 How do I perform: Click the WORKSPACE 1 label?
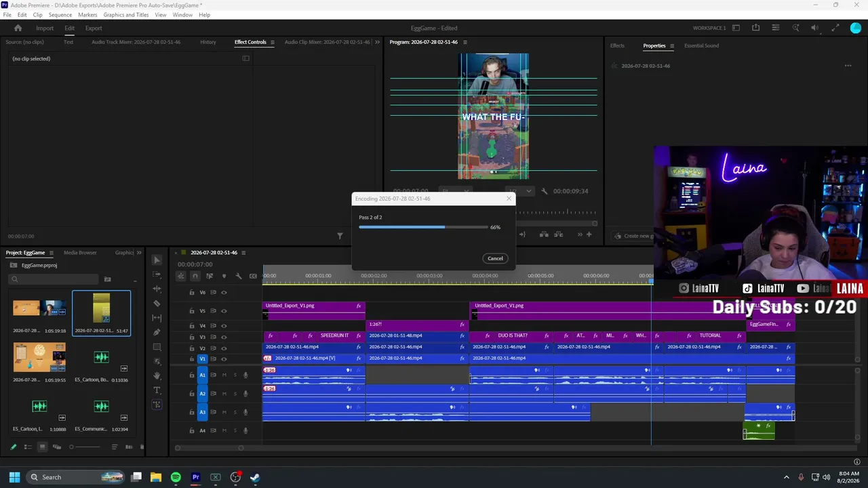pyautogui.click(x=709, y=28)
